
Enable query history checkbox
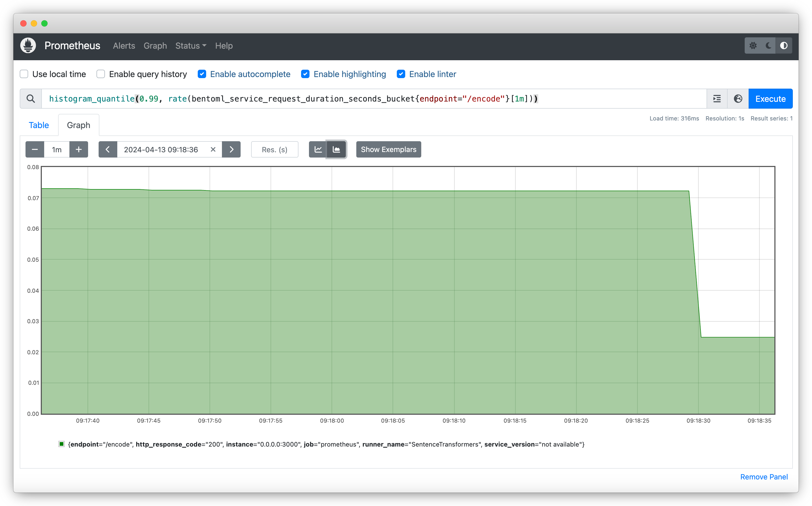tap(101, 74)
